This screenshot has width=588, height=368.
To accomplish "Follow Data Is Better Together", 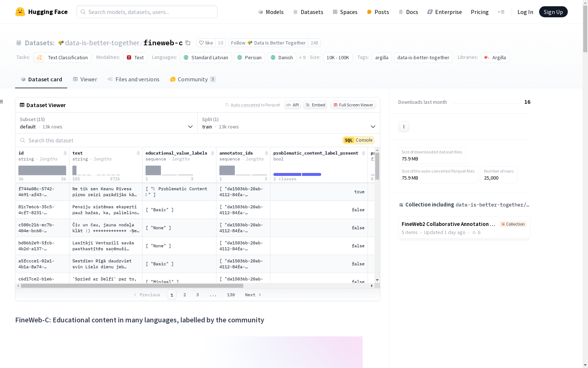I will (268, 43).
